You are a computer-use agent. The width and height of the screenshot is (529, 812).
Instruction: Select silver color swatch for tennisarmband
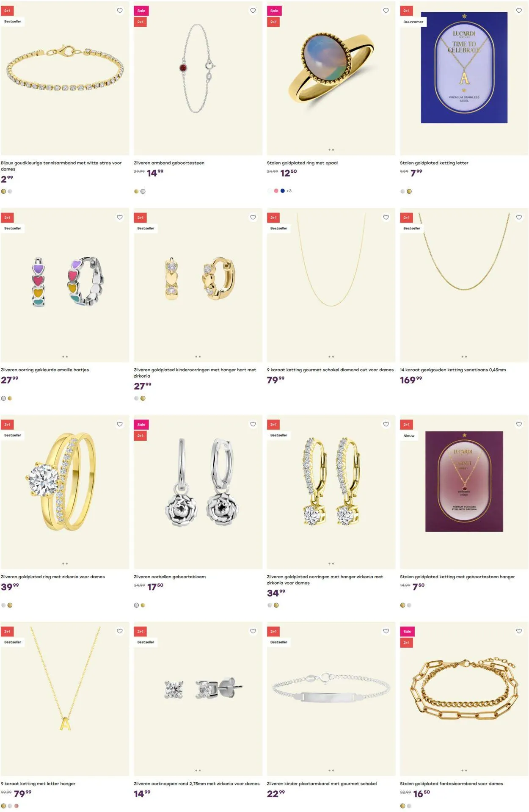[10, 191]
